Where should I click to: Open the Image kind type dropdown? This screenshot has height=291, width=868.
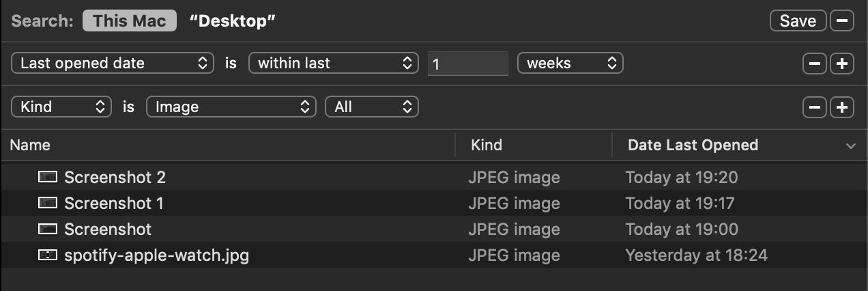(x=231, y=107)
